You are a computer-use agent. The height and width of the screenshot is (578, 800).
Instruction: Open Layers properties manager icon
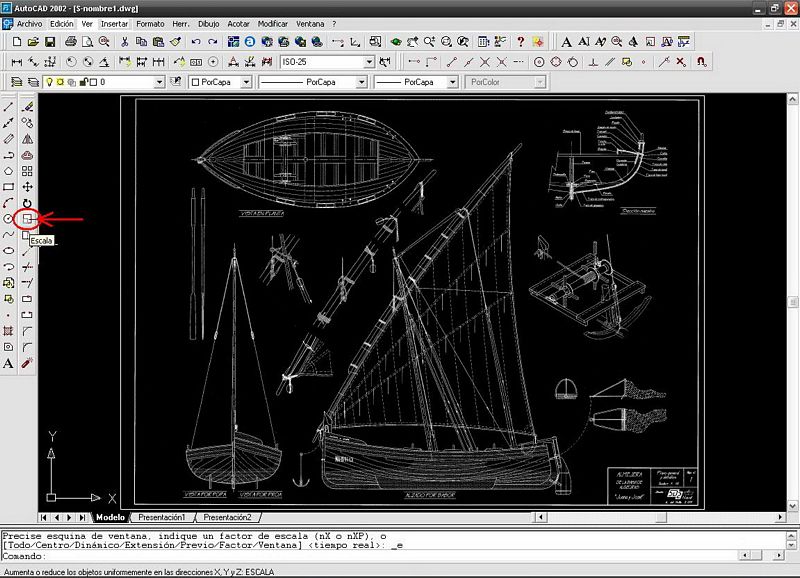coord(17,82)
